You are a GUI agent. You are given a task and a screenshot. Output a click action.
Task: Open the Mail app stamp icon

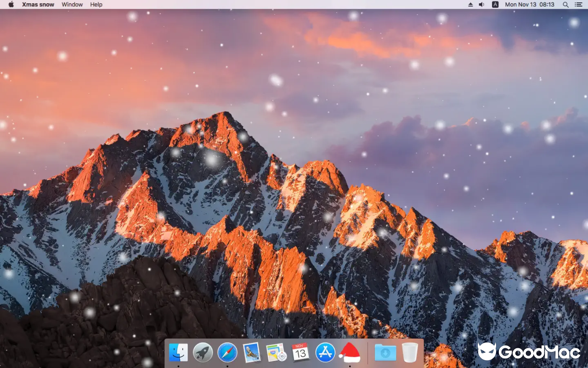tap(252, 352)
